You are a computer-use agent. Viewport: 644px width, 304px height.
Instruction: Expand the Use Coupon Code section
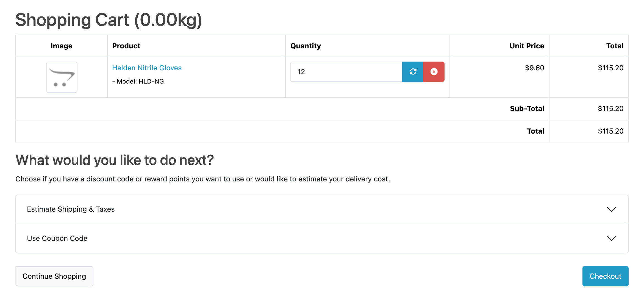click(x=322, y=239)
